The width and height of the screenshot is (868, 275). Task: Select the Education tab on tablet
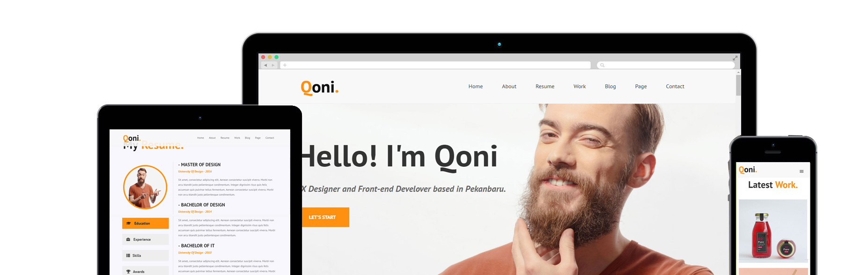pyautogui.click(x=145, y=223)
